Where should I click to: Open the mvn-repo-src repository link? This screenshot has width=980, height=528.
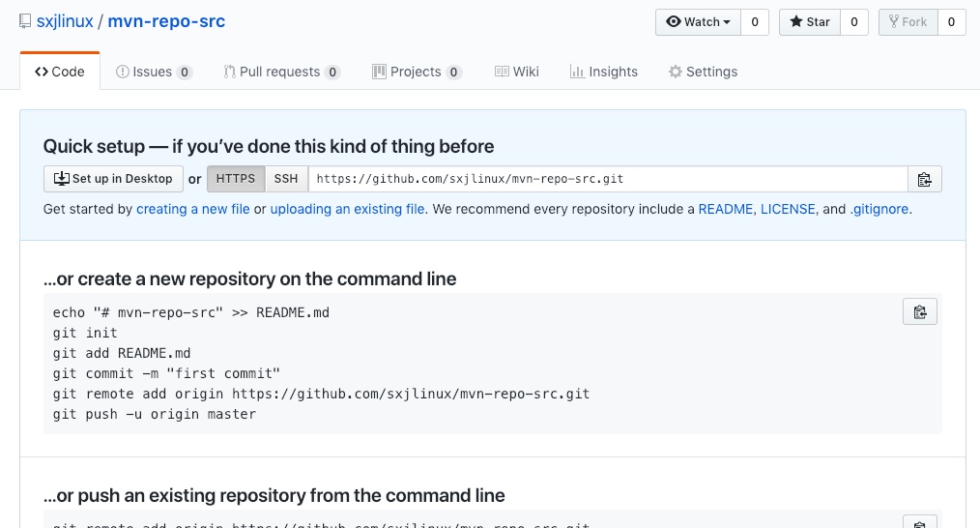click(x=166, y=21)
